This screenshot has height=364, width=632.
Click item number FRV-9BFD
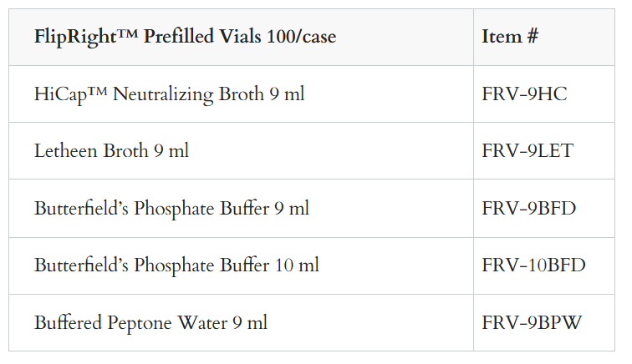click(529, 209)
